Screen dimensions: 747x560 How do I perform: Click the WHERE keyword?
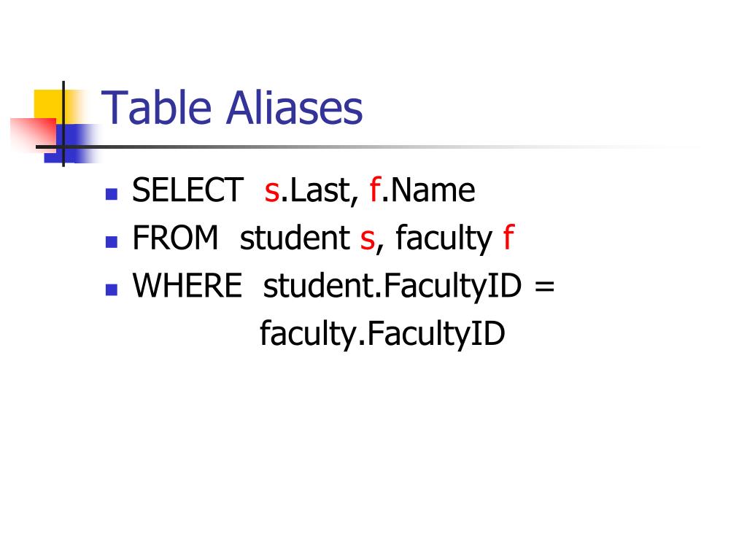tap(187, 286)
